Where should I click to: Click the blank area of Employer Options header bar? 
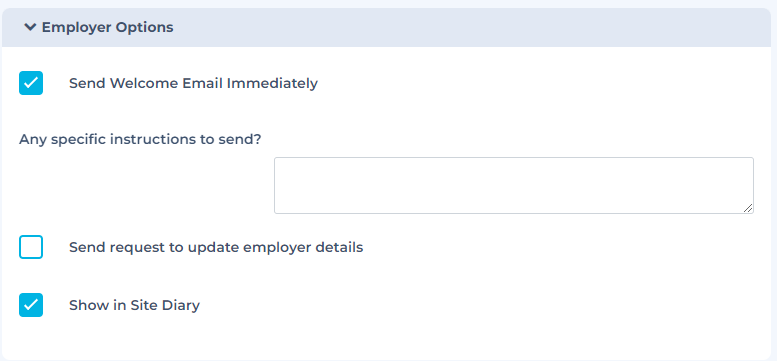point(471,27)
